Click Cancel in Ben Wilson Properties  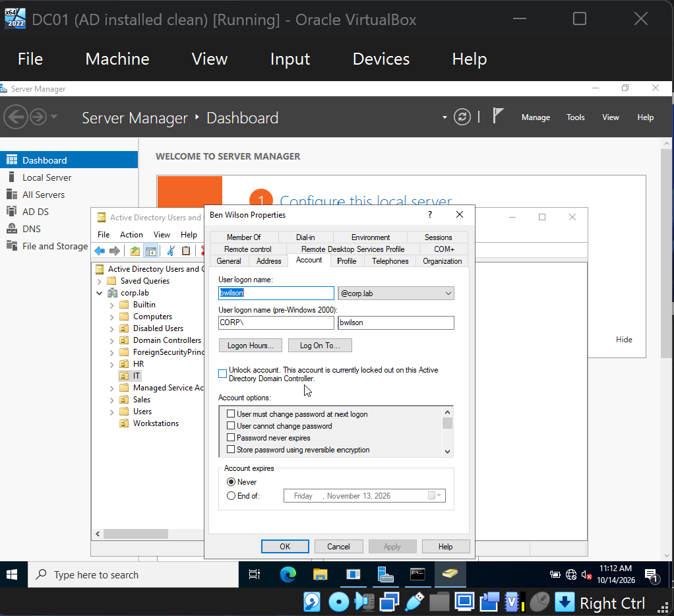[x=339, y=546]
